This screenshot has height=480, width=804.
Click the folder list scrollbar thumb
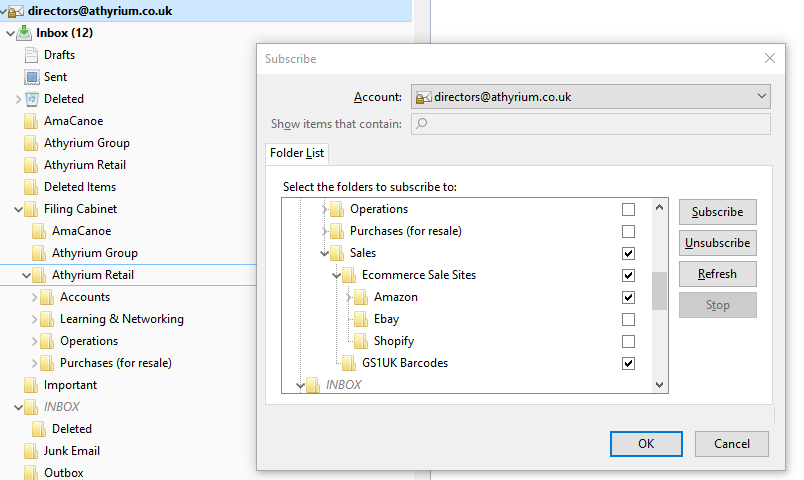659,291
